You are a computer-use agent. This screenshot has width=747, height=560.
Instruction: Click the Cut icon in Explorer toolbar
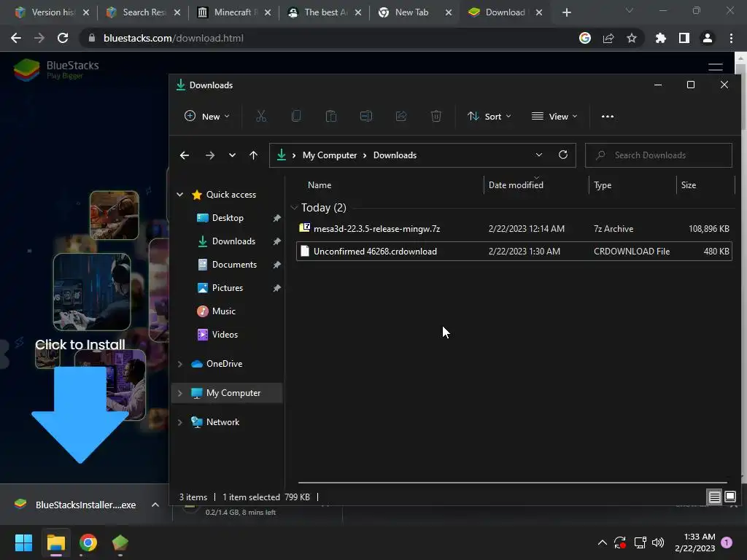click(260, 116)
